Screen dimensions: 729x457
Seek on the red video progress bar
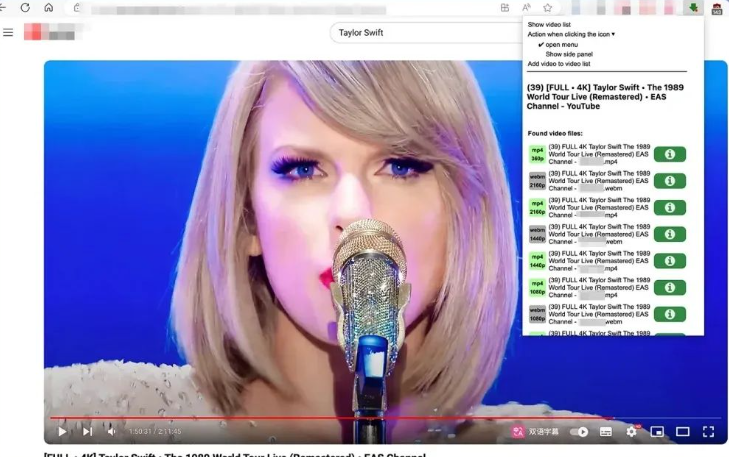click(385, 418)
